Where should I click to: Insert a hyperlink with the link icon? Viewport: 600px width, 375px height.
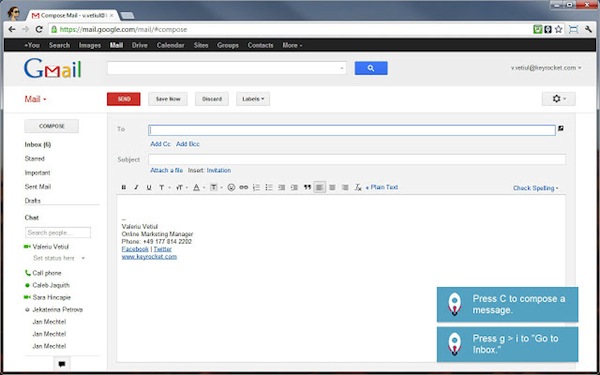point(244,188)
